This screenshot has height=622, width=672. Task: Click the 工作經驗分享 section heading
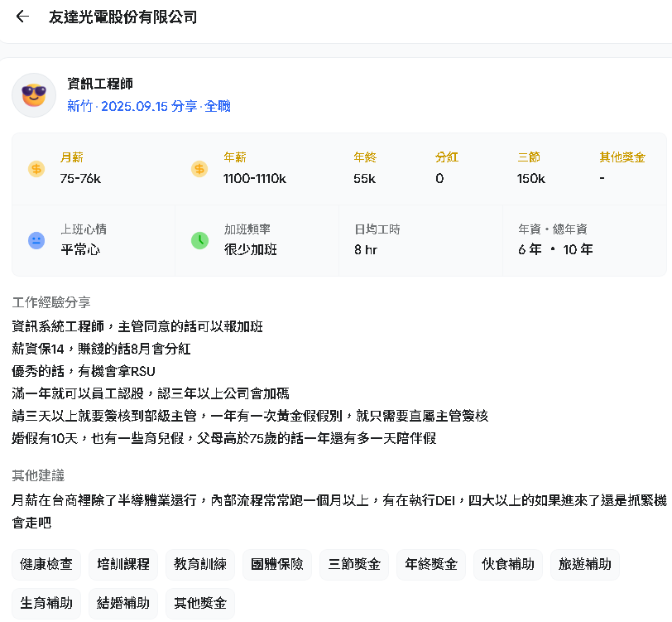(x=51, y=303)
